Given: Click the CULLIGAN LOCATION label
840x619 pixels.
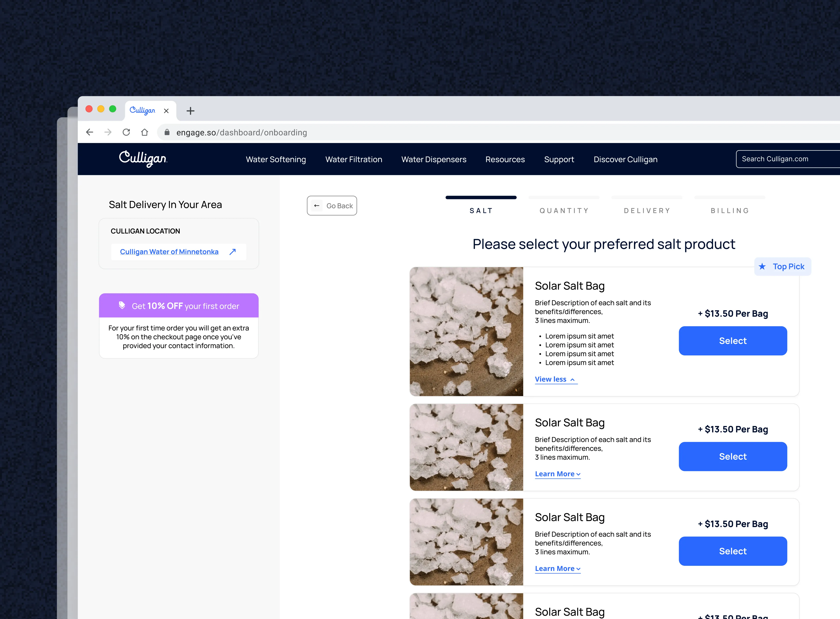Looking at the screenshot, I should [x=146, y=231].
